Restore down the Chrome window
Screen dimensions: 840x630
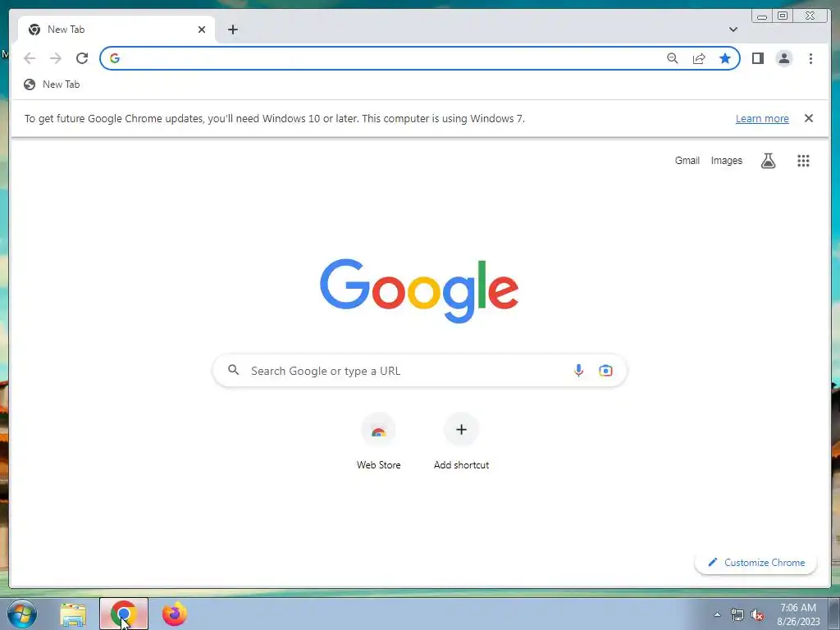coord(782,16)
